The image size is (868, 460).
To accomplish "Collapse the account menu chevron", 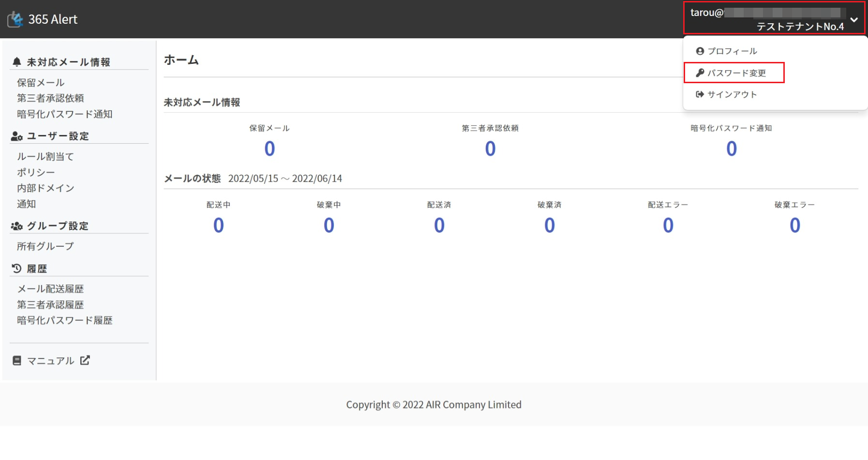I will 854,20.
